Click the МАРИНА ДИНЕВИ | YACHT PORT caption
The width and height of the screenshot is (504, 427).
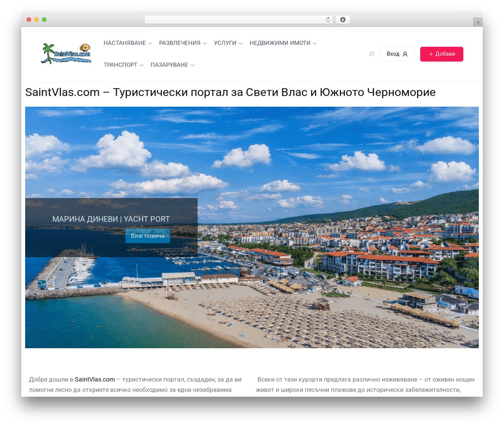[111, 219]
